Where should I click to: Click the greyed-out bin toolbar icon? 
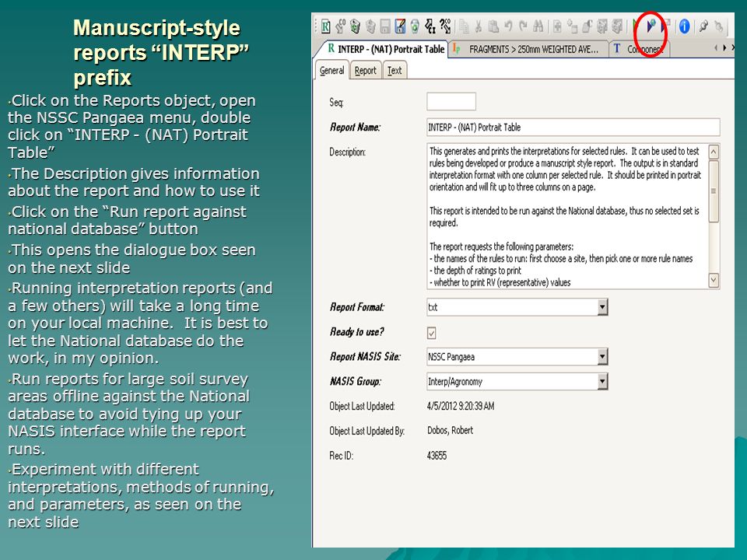pos(370,26)
